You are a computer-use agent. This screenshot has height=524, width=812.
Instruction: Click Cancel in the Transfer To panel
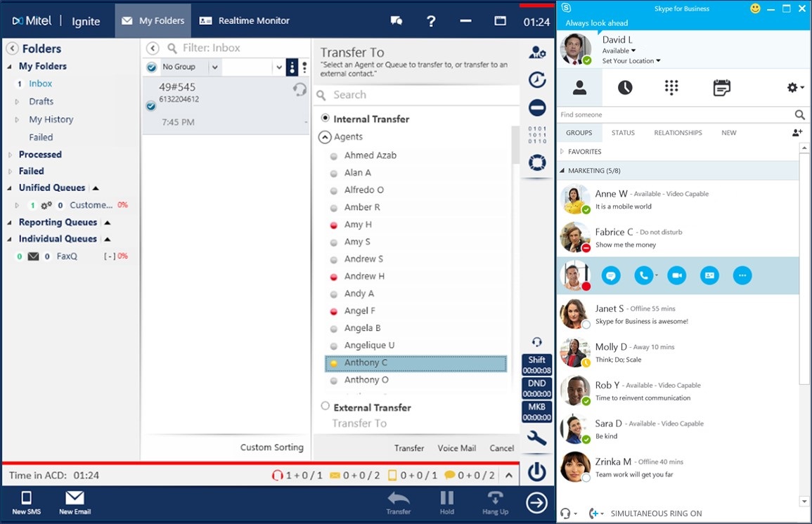(x=501, y=447)
